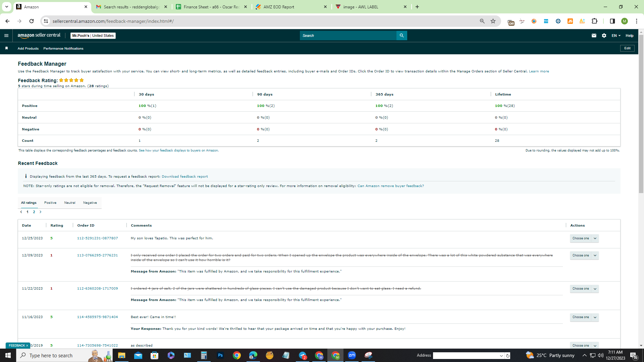Select the Neutral feedback tab
The width and height of the screenshot is (644, 362).
pos(70,203)
